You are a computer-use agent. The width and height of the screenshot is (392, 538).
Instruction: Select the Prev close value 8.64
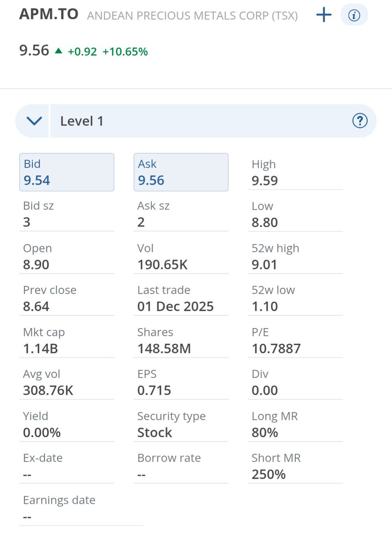coord(36,307)
